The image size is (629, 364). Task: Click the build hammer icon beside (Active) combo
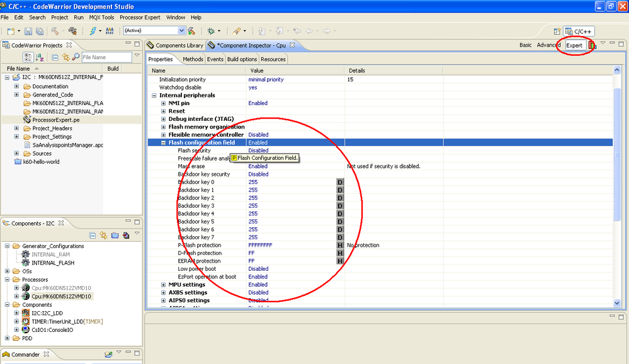coord(191,31)
